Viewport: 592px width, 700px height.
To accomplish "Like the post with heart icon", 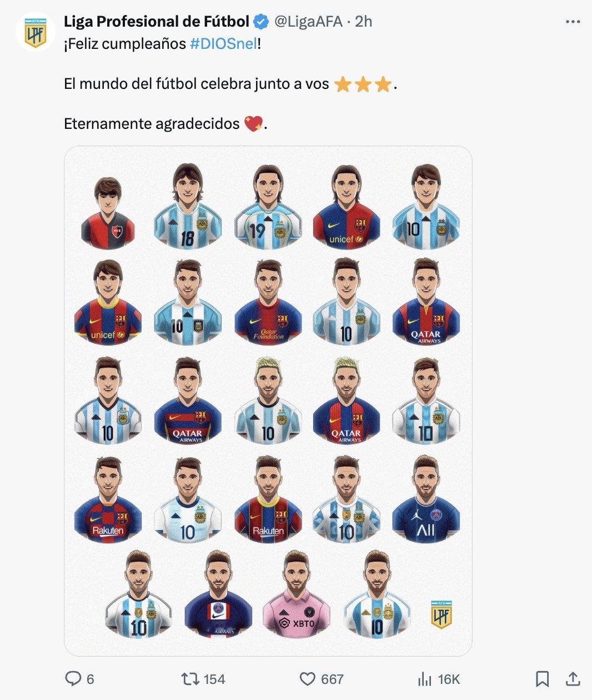I will click(307, 678).
